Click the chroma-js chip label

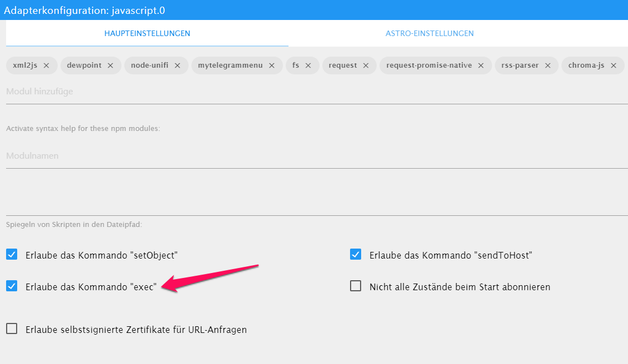(586, 65)
